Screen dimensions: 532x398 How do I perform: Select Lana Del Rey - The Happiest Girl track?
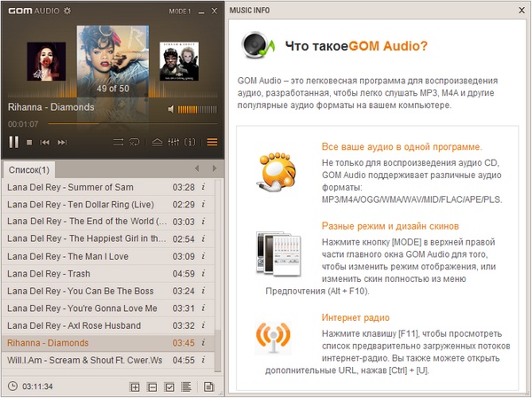(108, 238)
